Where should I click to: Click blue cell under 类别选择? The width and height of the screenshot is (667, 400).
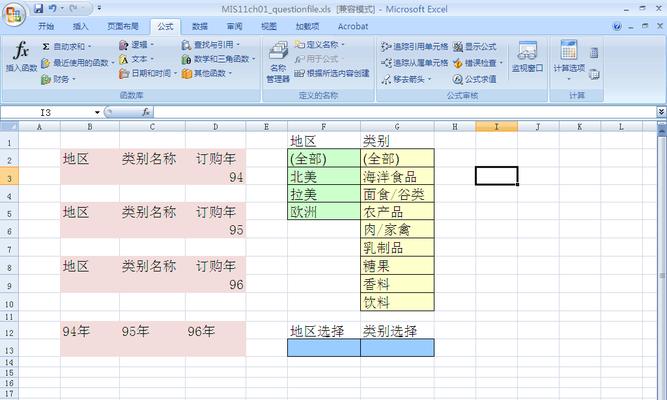(x=397, y=348)
